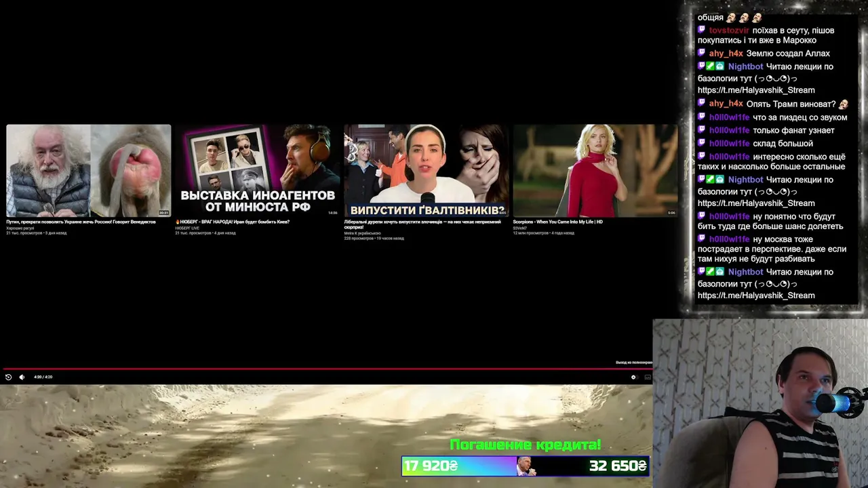This screenshot has height=488, width=868.
Task: Click title 'Путин, прекрати позволять Украине жечь Россию!'
Action: click(81, 222)
